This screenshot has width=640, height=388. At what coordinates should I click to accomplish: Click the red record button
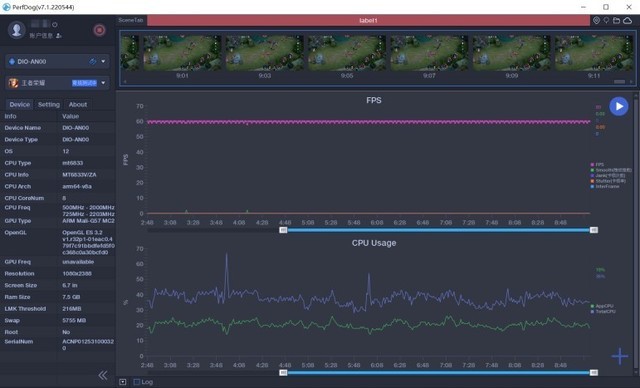pos(99,30)
